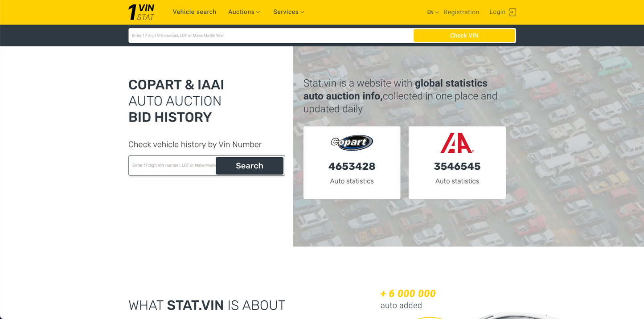Open the EN language selector

click(431, 12)
